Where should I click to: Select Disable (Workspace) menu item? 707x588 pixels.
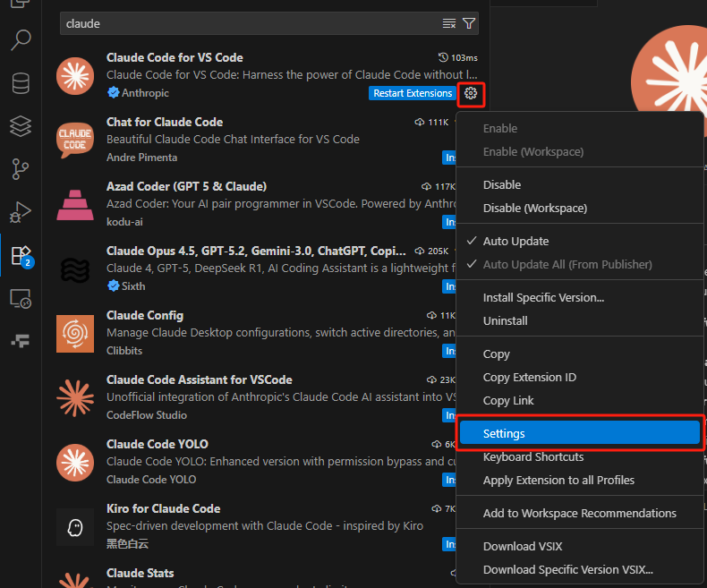[580, 208]
